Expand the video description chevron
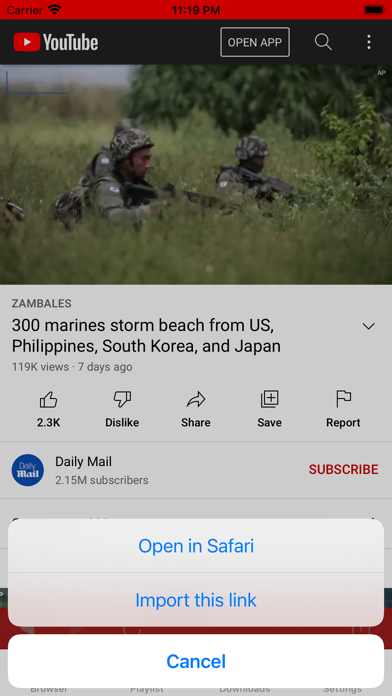The width and height of the screenshot is (392, 696). 368,326
